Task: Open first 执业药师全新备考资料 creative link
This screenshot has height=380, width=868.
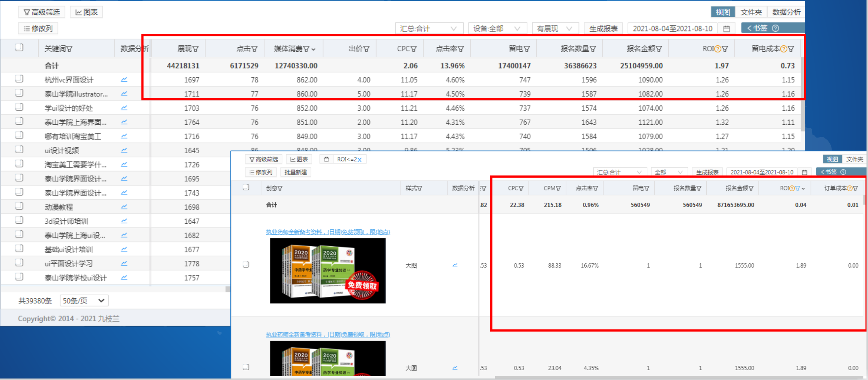Action: coord(328,232)
